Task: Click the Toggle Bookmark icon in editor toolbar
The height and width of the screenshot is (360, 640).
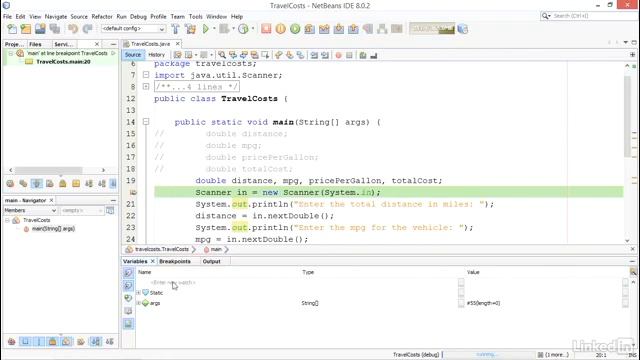Action: 300,55
